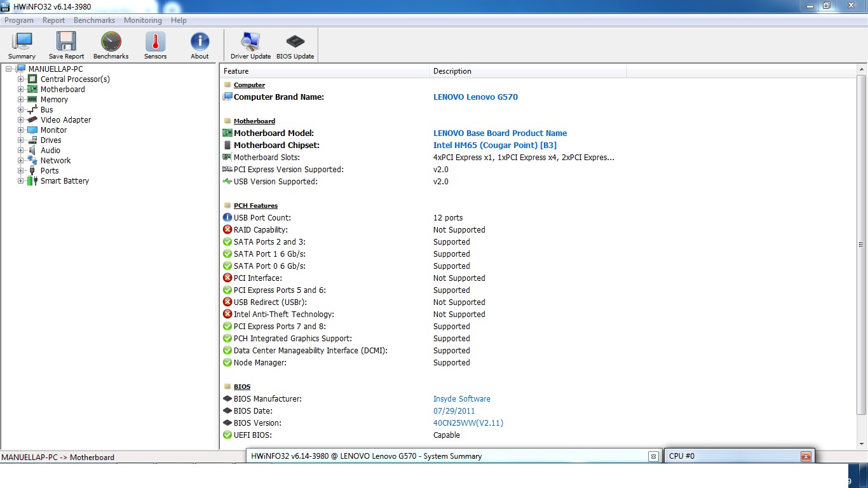Open the Program menu
This screenshot has width=868, height=488.
tap(19, 20)
